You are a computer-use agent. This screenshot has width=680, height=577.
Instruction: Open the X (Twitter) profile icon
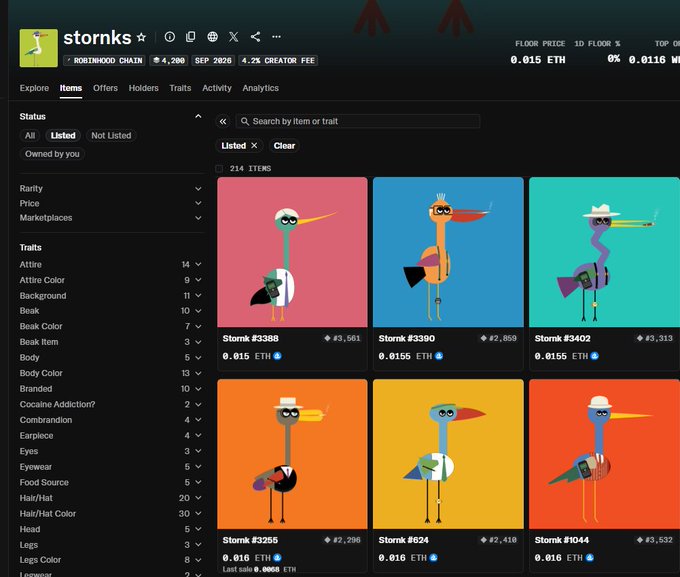tap(234, 37)
